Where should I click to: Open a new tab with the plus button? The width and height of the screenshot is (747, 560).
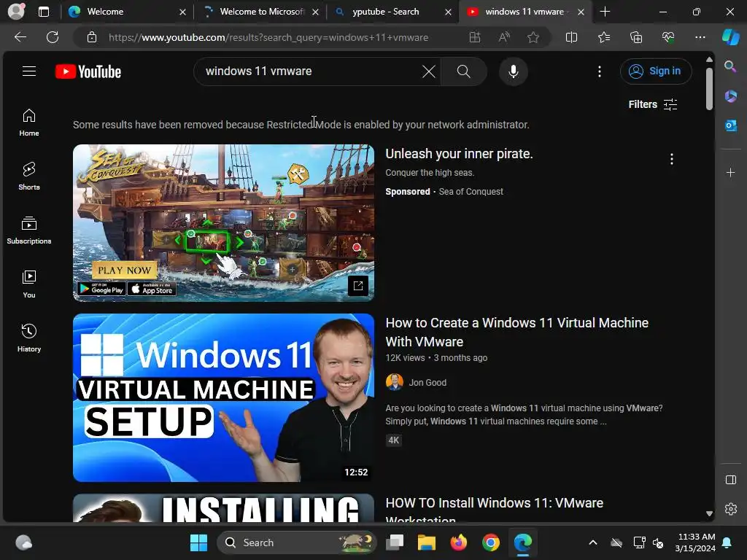[x=605, y=12]
